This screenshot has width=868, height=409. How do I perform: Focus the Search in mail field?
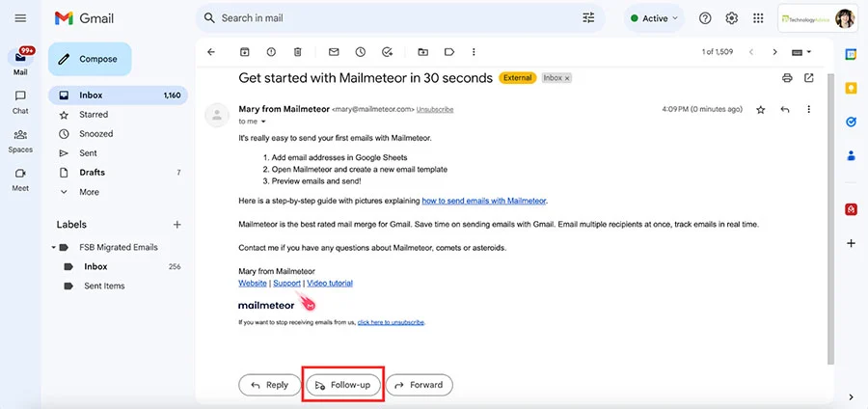click(399, 18)
